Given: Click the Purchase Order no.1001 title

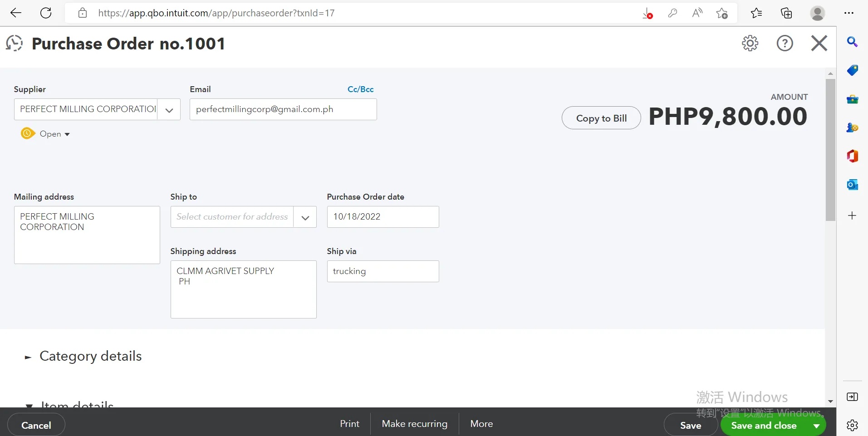Looking at the screenshot, I should [x=128, y=44].
